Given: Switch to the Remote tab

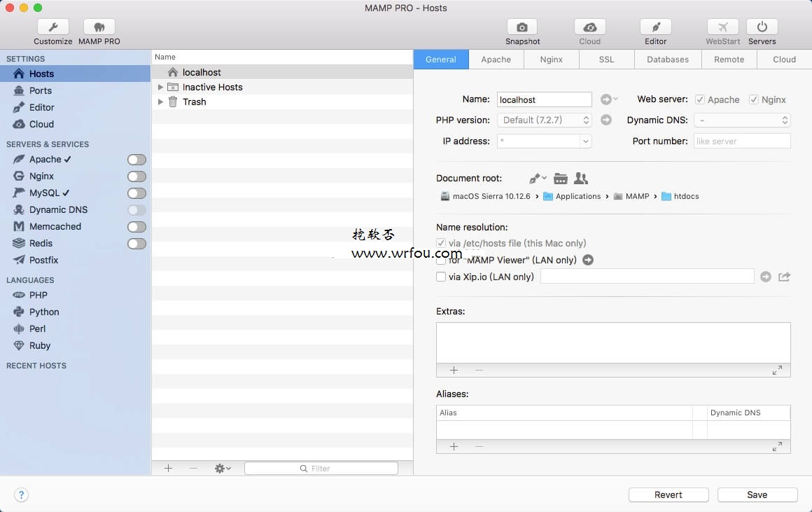Looking at the screenshot, I should click(x=729, y=60).
